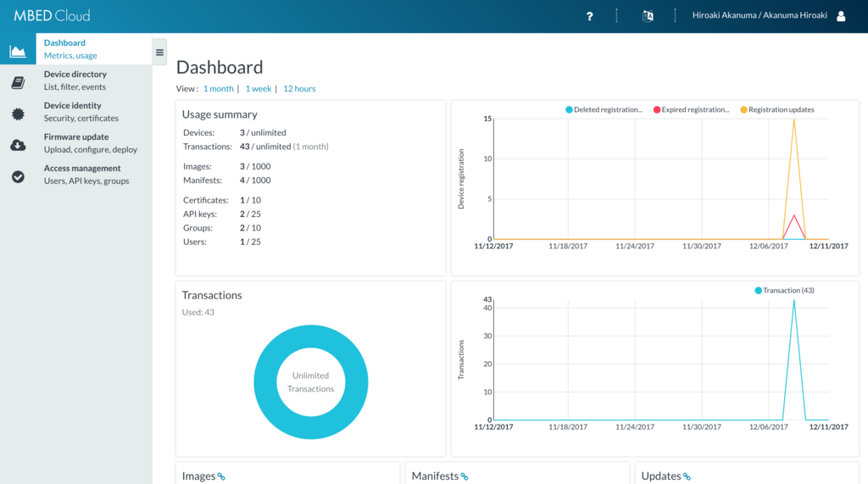Click the API keys 2 / 25 value
The height and width of the screenshot is (484, 868).
click(x=250, y=214)
